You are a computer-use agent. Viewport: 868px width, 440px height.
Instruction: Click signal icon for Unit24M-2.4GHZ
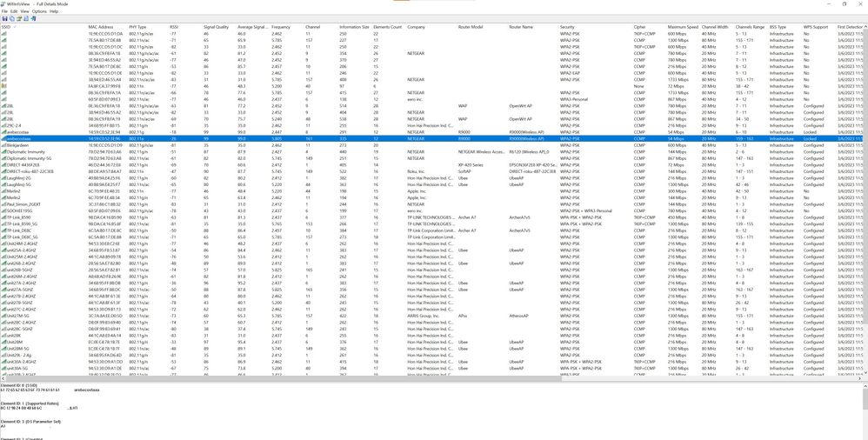click(x=3, y=243)
